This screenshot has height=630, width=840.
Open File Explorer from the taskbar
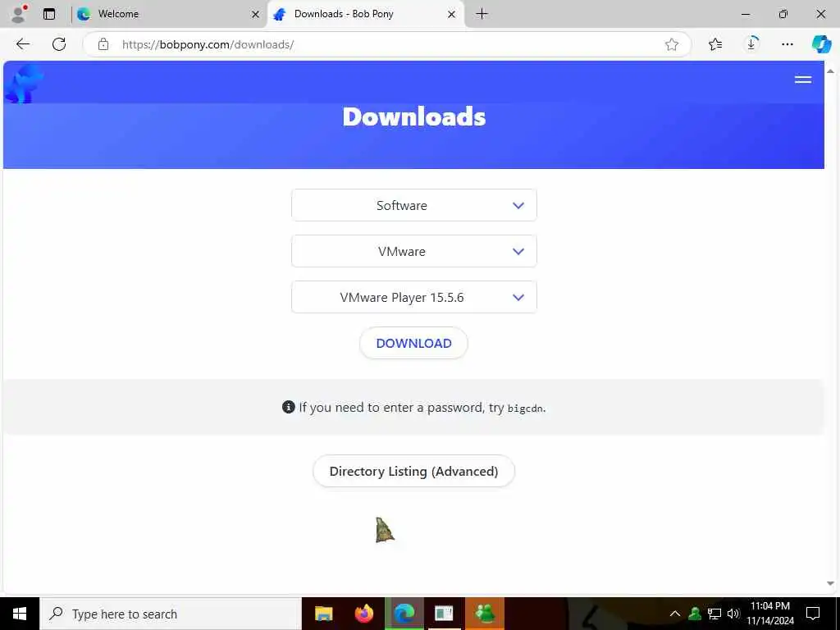tap(323, 614)
